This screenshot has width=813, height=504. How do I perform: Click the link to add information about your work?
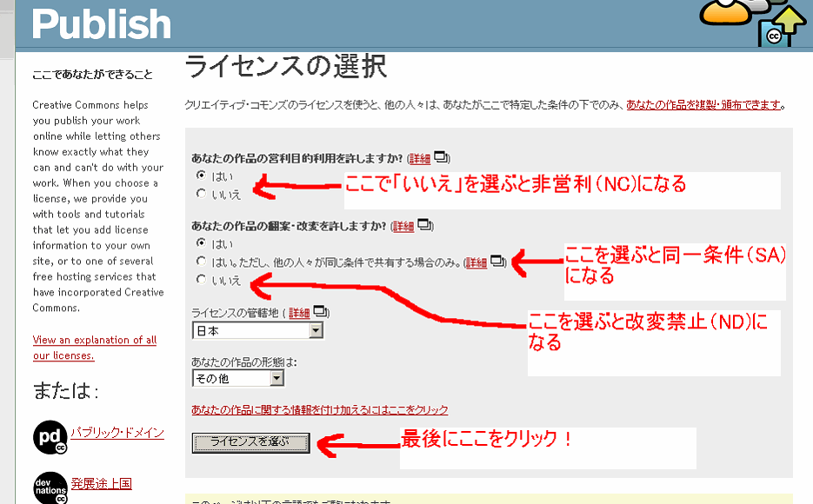(320, 410)
